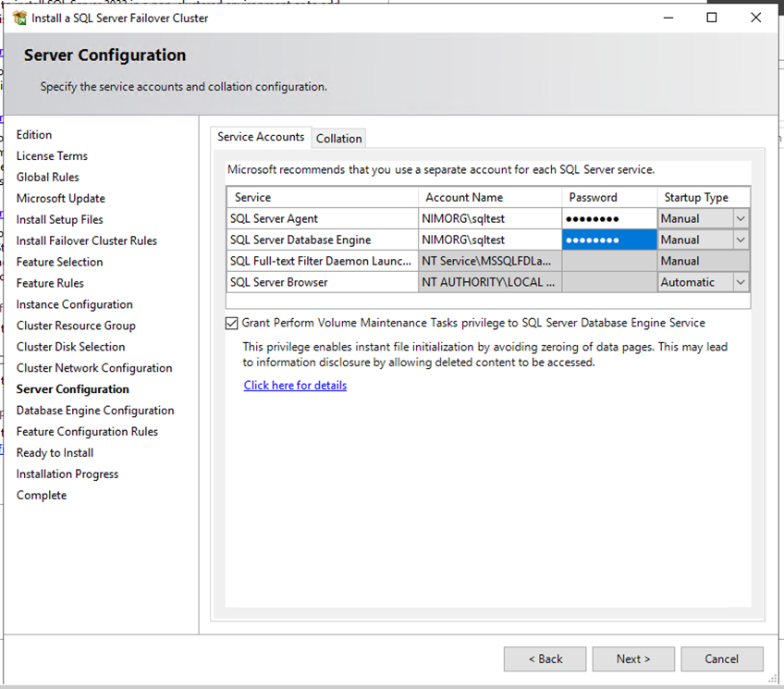Screen dimensions: 784x689
Task: Edit SQL Server Agent account name field
Action: [489, 219]
